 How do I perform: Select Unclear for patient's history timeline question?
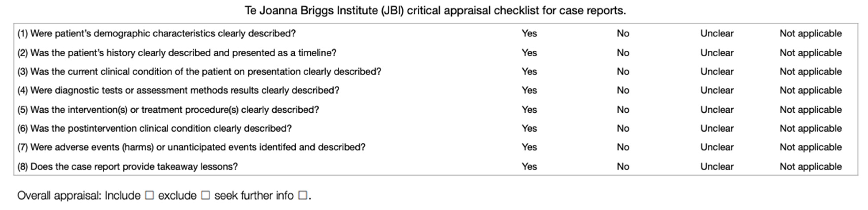tap(717, 53)
